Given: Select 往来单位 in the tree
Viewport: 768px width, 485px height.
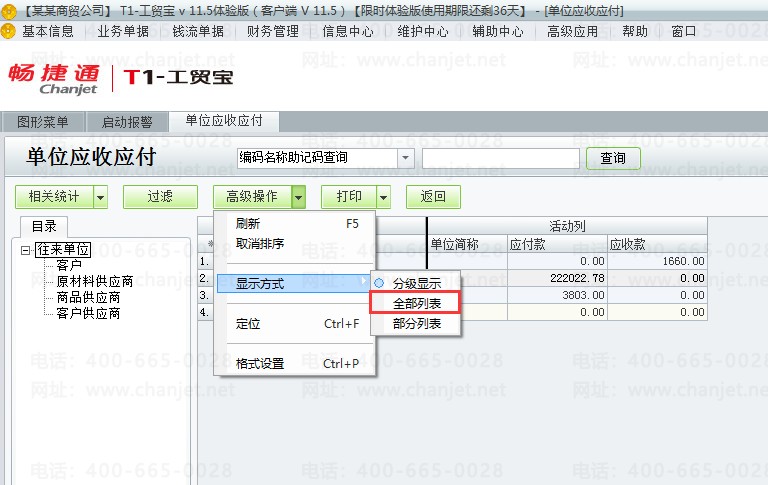Looking at the screenshot, I should click(63, 250).
